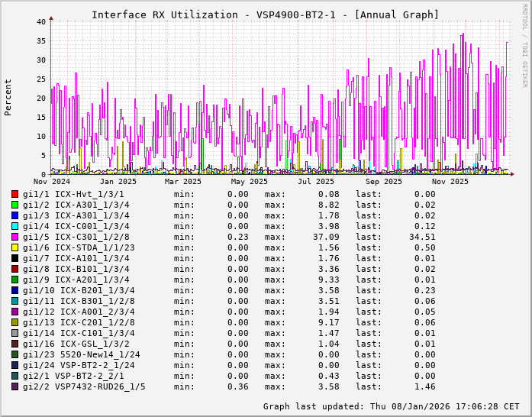
Task: Select the green gi1/2 legend color square
Action: click(15, 205)
